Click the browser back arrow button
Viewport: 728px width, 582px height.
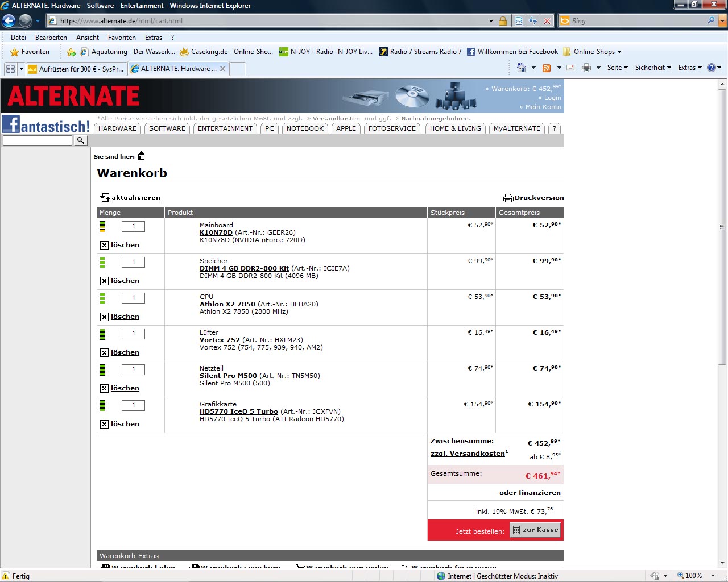pos(9,21)
